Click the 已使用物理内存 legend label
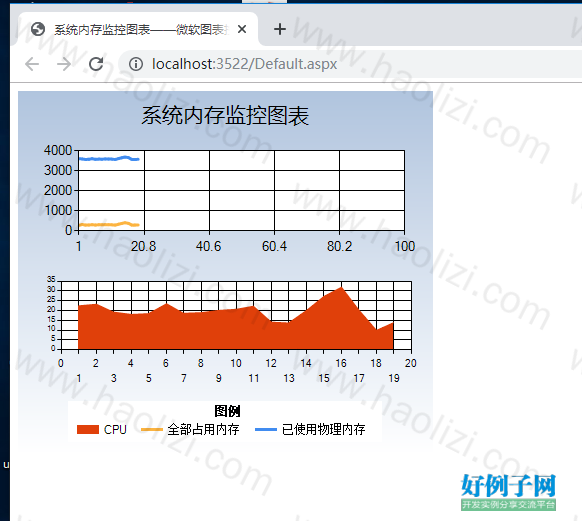The width and height of the screenshot is (582, 521). 323,430
